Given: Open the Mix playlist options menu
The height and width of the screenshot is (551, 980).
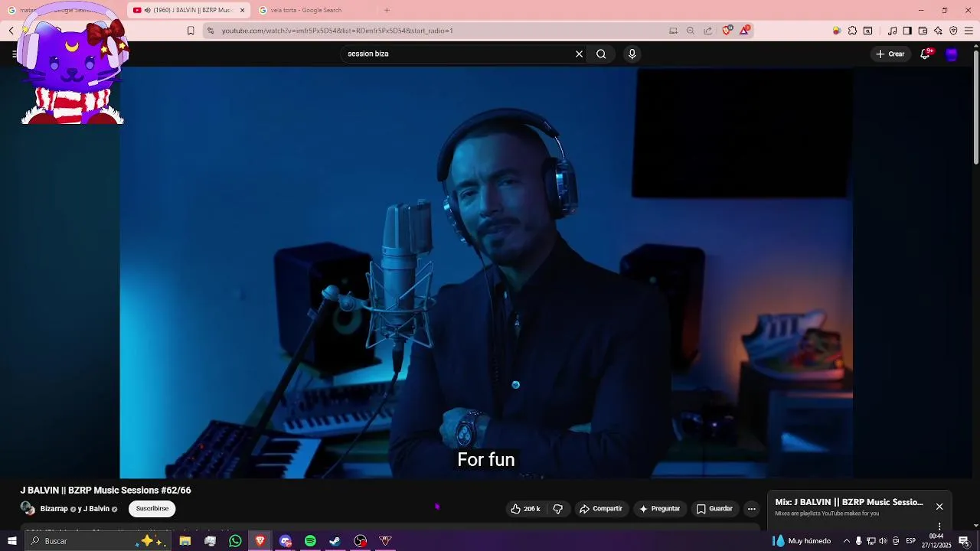Looking at the screenshot, I should click(x=939, y=527).
